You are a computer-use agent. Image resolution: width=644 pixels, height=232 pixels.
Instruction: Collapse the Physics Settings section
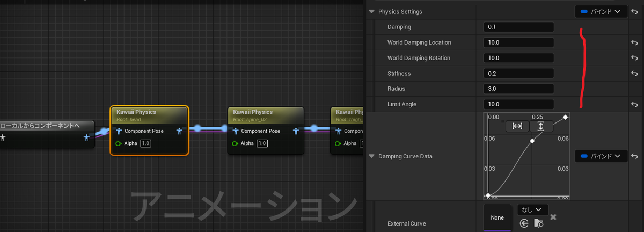click(x=371, y=11)
